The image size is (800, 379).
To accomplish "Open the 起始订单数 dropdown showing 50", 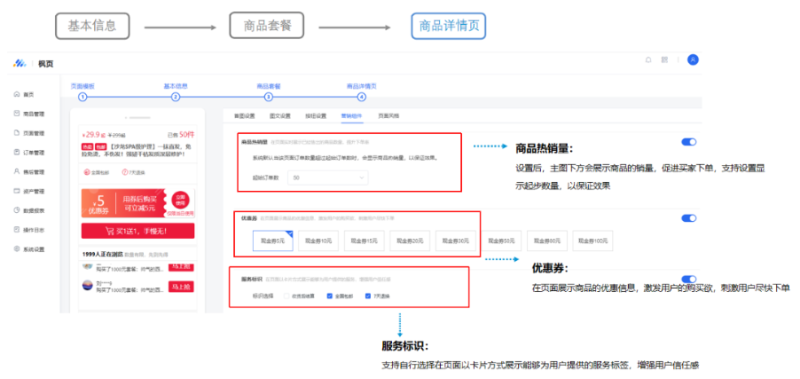I will 328,178.
